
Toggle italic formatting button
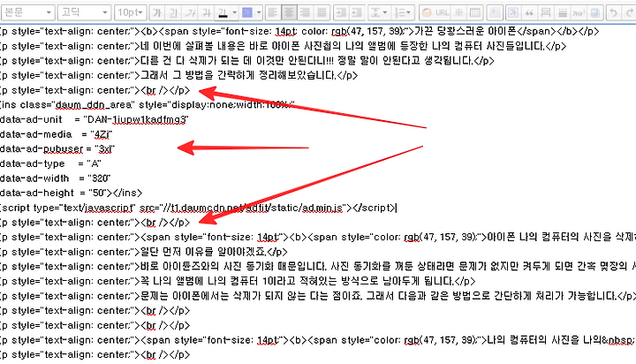190,12
